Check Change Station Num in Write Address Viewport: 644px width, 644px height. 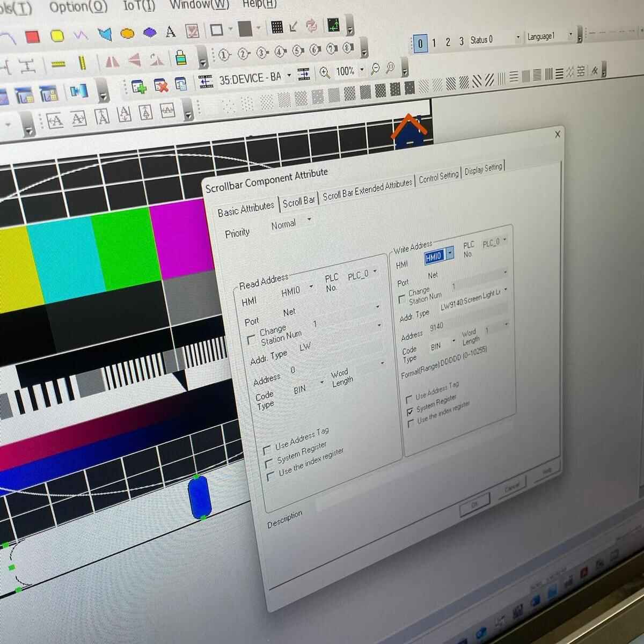coord(402,299)
